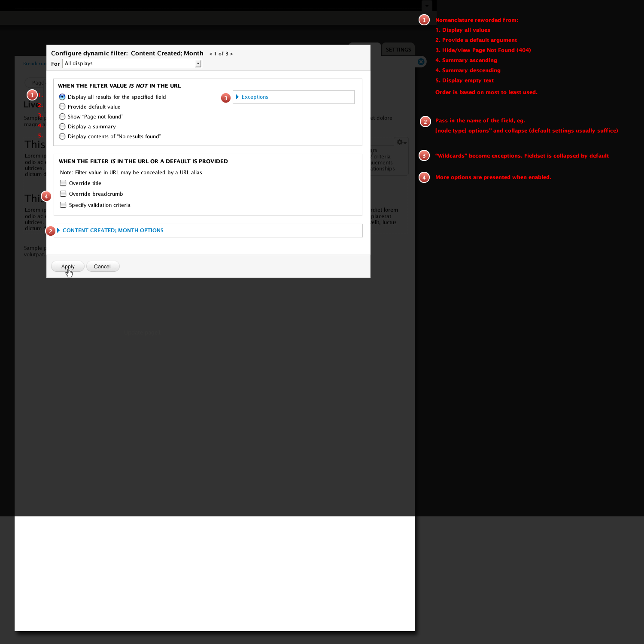Click the blue close X icon behind dialog
Screen dimensions: 644x644
tap(421, 62)
